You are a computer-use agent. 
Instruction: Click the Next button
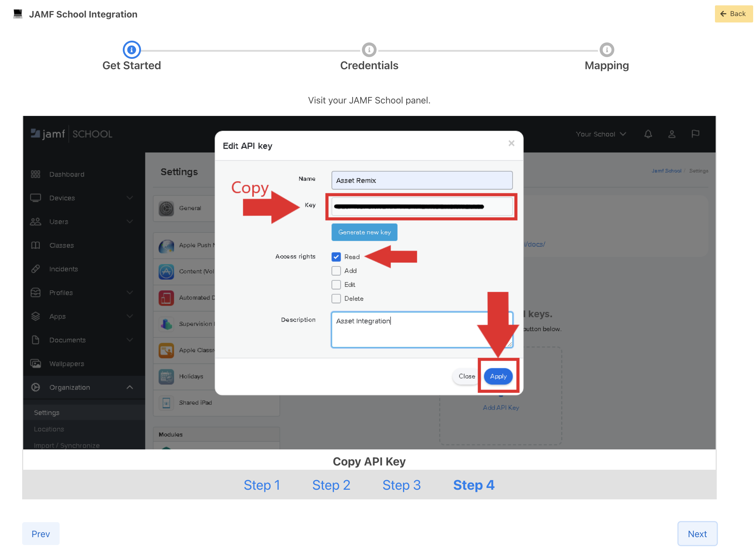(697, 534)
